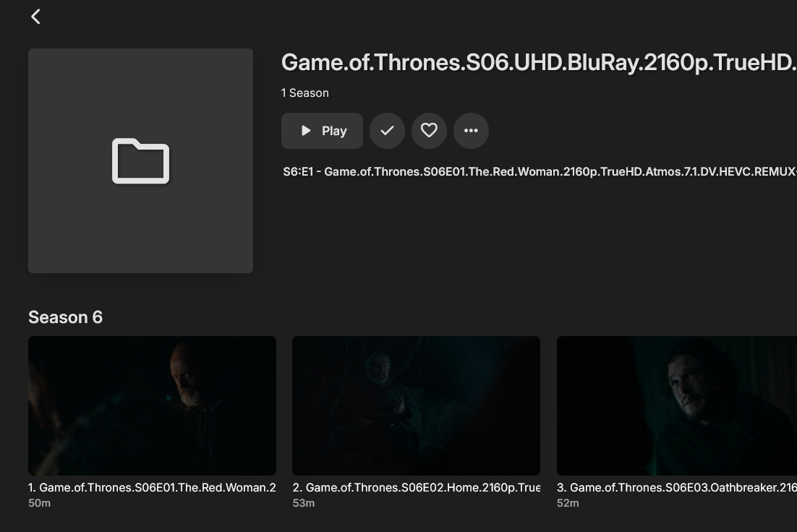This screenshot has height=532, width=797.
Task: Add to favorites with heart button
Action: [x=429, y=131]
